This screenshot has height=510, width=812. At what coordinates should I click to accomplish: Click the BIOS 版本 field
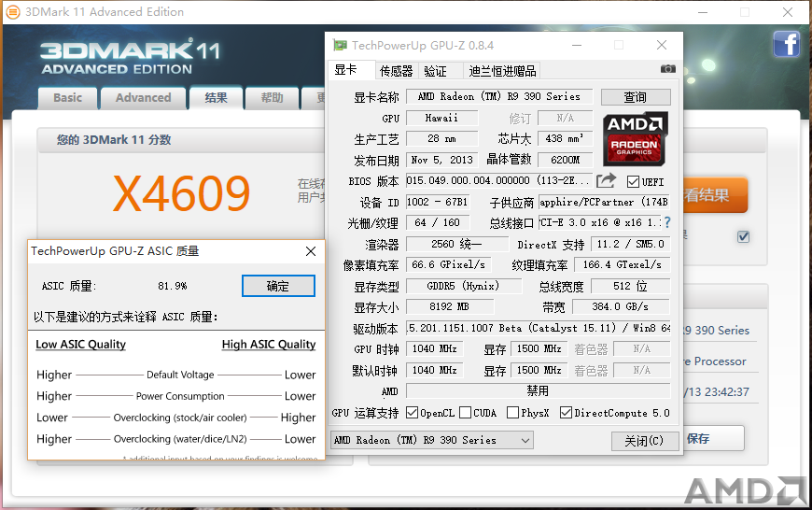coord(499,180)
